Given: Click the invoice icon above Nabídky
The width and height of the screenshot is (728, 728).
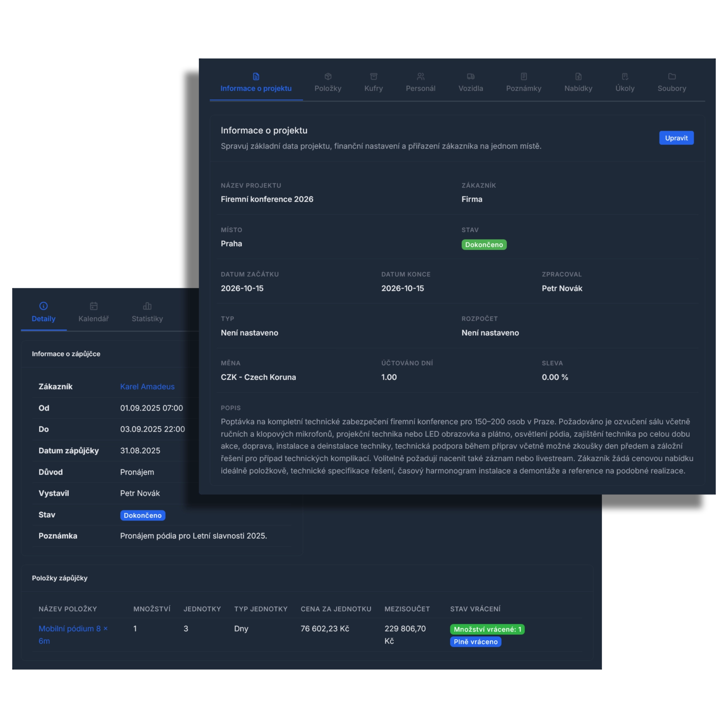Looking at the screenshot, I should pyautogui.click(x=578, y=76).
